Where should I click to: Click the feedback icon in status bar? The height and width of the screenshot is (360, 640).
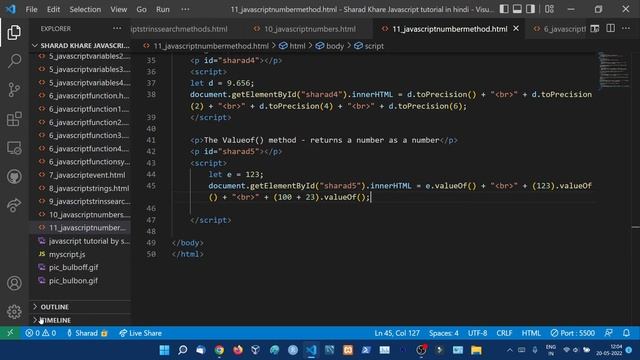[x=609, y=333]
